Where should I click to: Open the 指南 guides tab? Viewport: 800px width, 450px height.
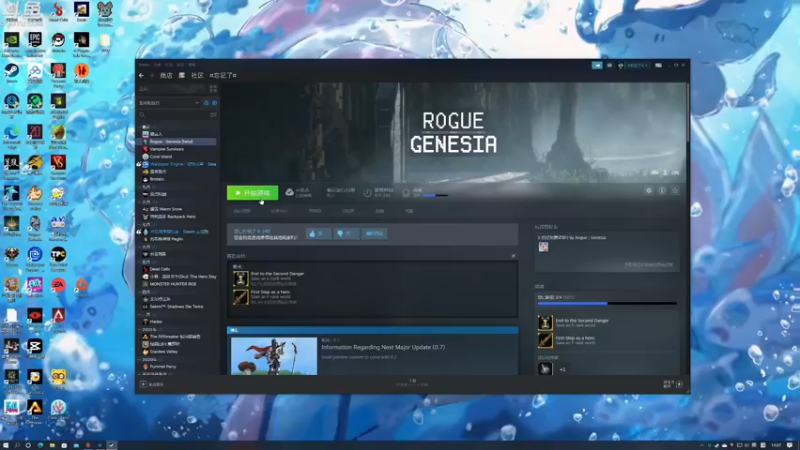click(x=380, y=211)
